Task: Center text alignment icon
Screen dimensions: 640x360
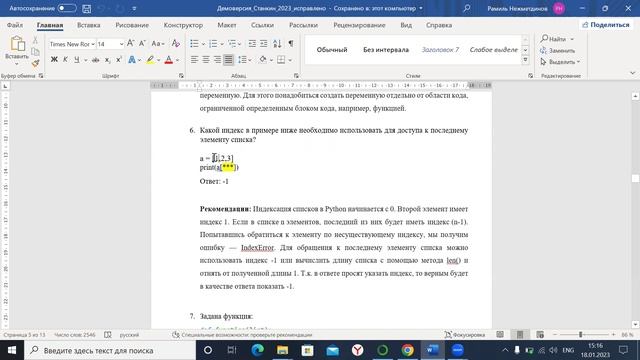Action: point(206,60)
